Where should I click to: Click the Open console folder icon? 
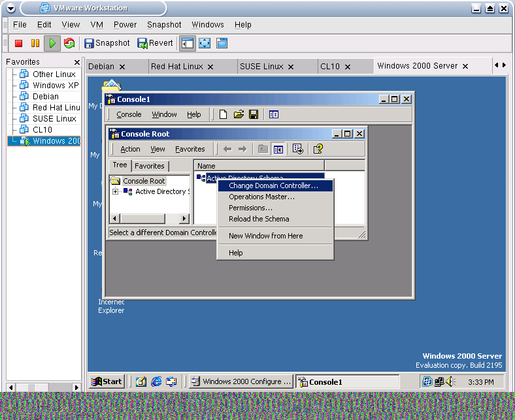[239, 114]
